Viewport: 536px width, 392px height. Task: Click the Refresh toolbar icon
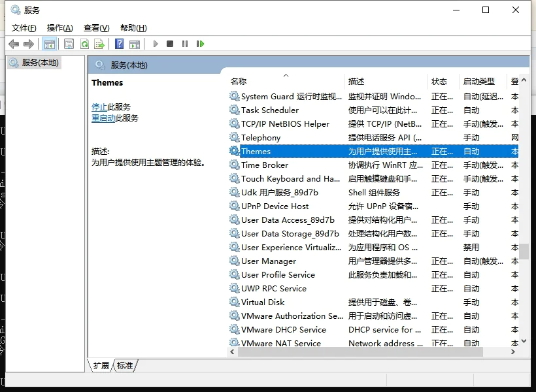[84, 44]
